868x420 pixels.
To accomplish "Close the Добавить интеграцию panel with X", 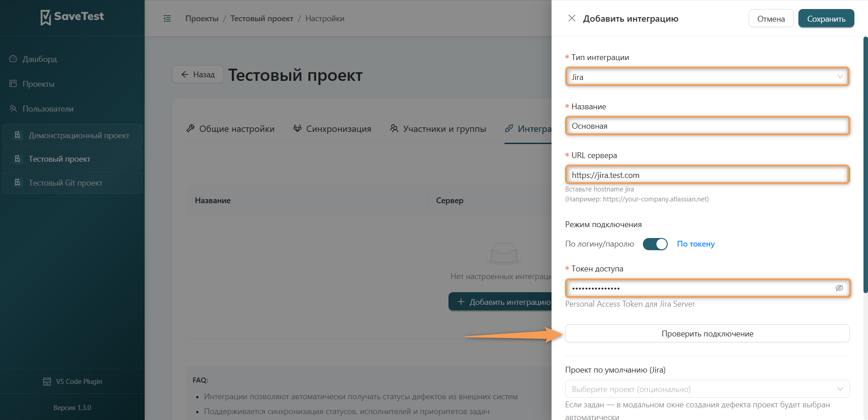I will (572, 18).
